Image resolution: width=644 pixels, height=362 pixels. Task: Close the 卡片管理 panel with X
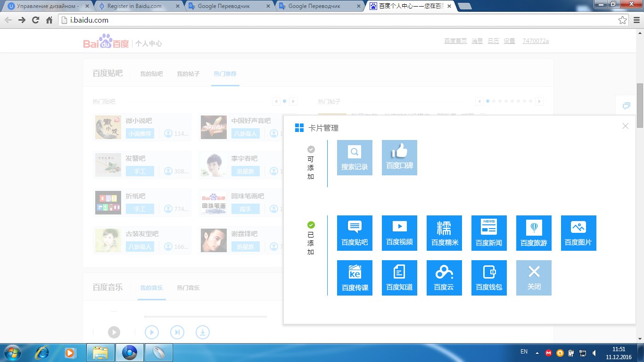point(625,126)
